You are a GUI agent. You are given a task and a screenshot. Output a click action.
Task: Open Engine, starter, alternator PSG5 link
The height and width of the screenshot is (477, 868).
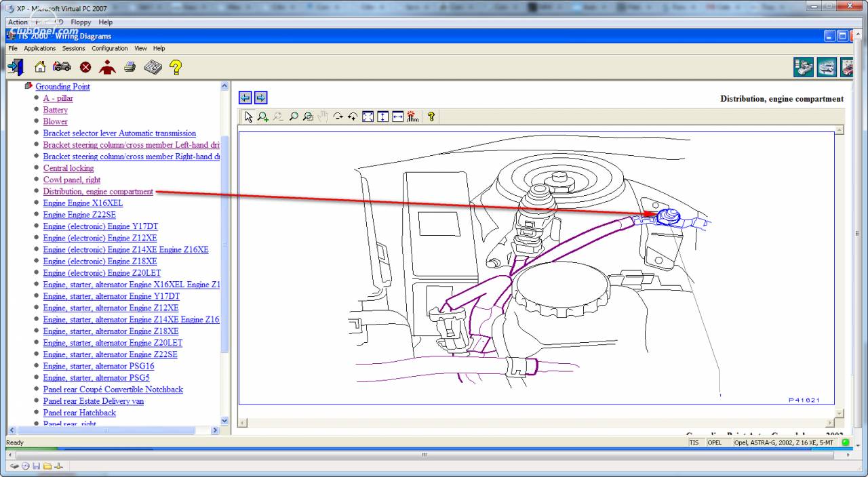[96, 377]
